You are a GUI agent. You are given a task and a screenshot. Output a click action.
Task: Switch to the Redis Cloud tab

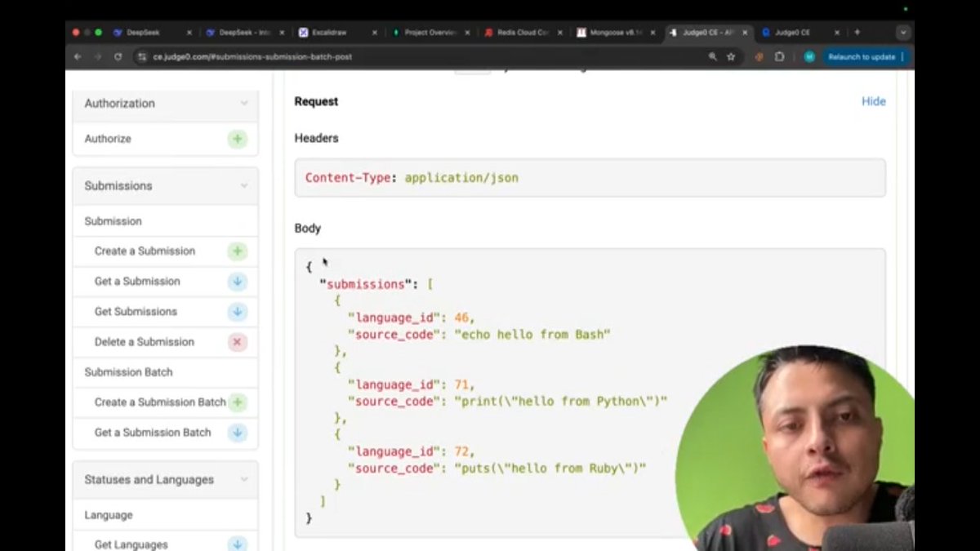tap(523, 33)
